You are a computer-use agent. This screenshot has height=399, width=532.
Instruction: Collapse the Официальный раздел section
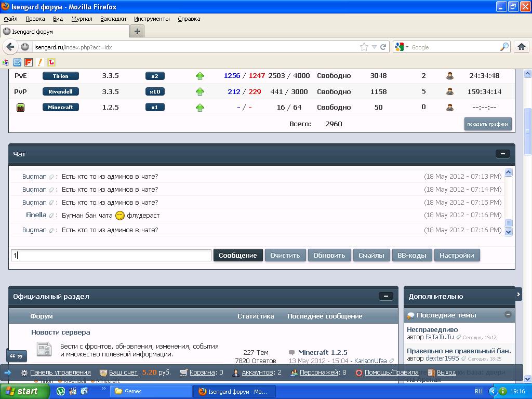pos(386,296)
